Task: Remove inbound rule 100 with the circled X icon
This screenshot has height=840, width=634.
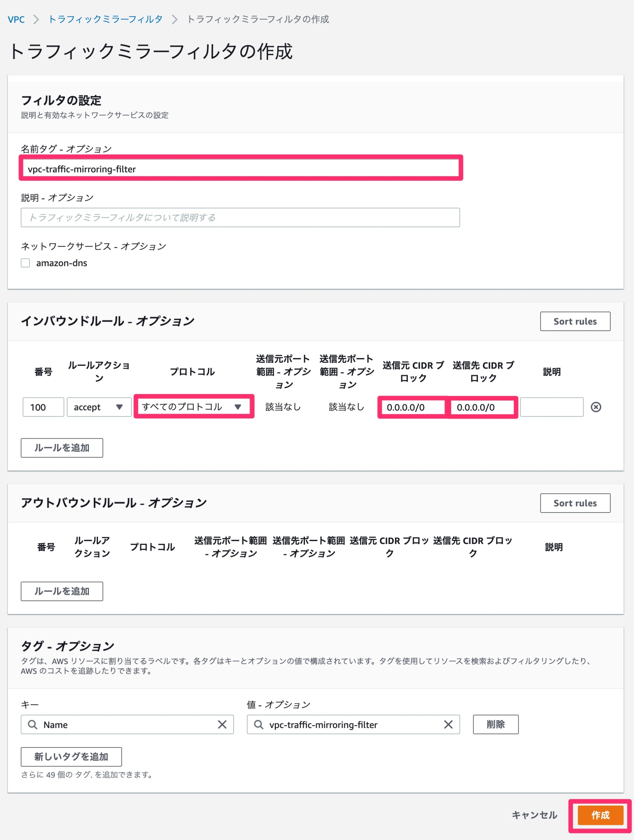Action: click(x=596, y=407)
